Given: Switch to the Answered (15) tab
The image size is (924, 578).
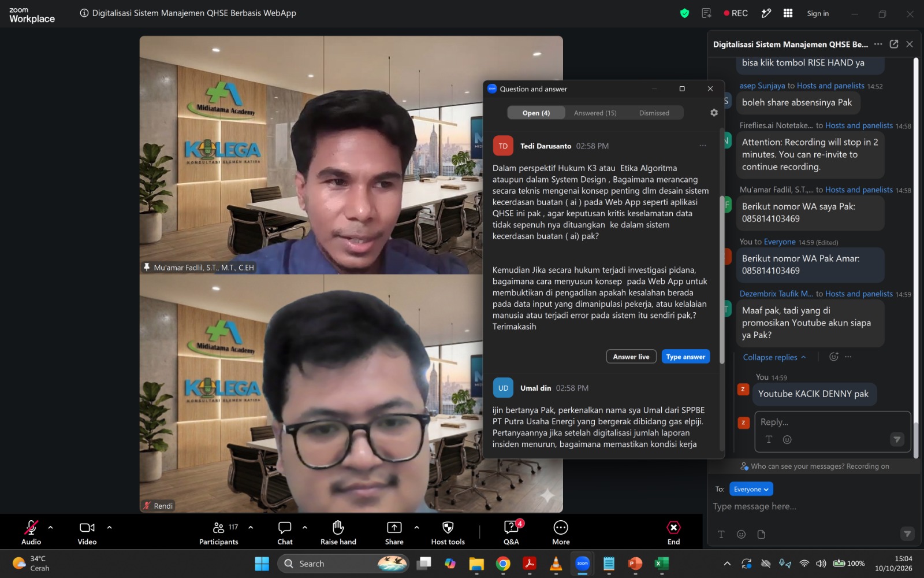Looking at the screenshot, I should pyautogui.click(x=595, y=113).
